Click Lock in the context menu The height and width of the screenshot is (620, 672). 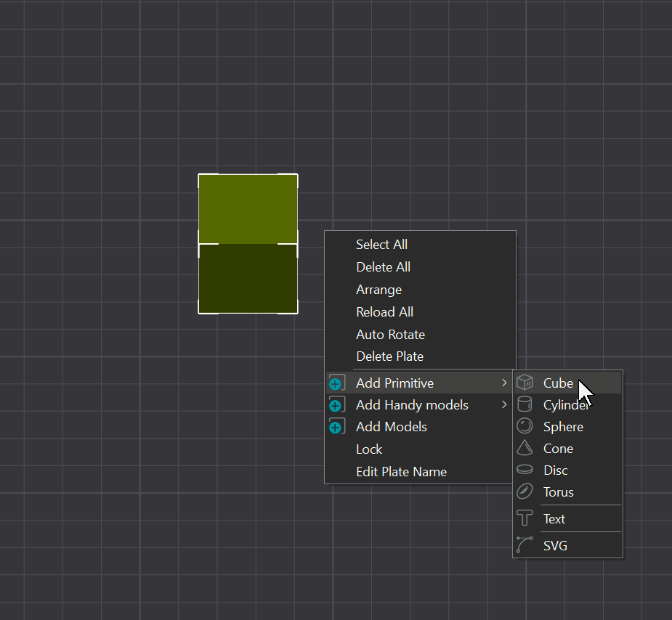[x=420, y=449]
